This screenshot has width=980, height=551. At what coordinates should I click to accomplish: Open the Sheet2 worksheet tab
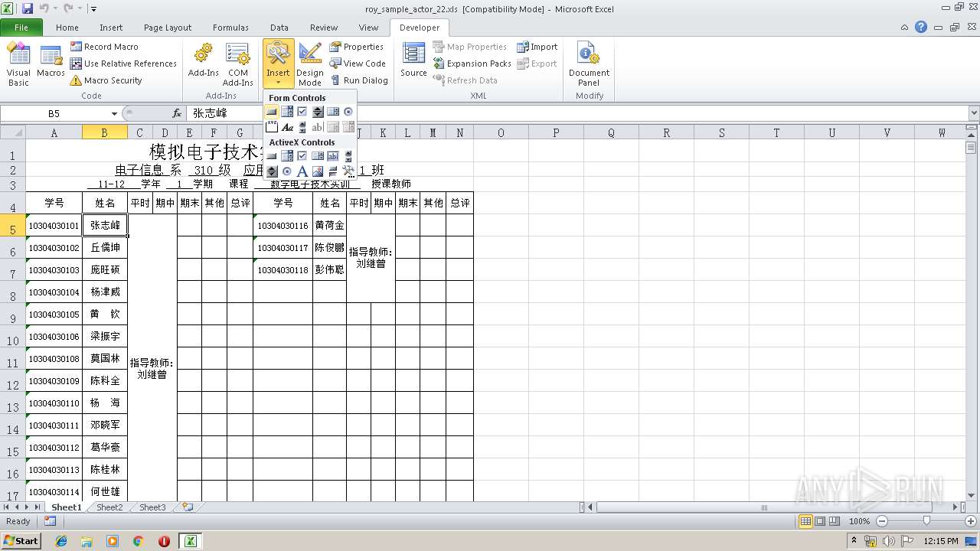(x=109, y=507)
